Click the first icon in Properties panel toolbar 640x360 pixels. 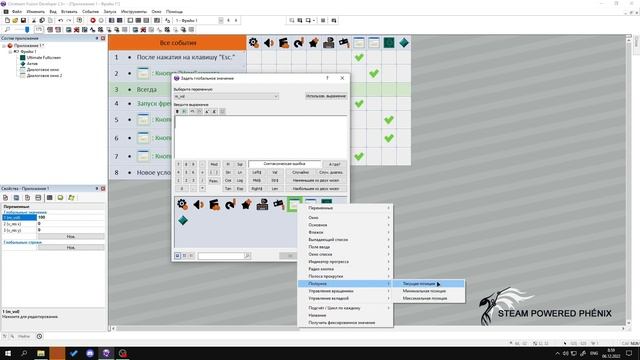tap(6, 198)
